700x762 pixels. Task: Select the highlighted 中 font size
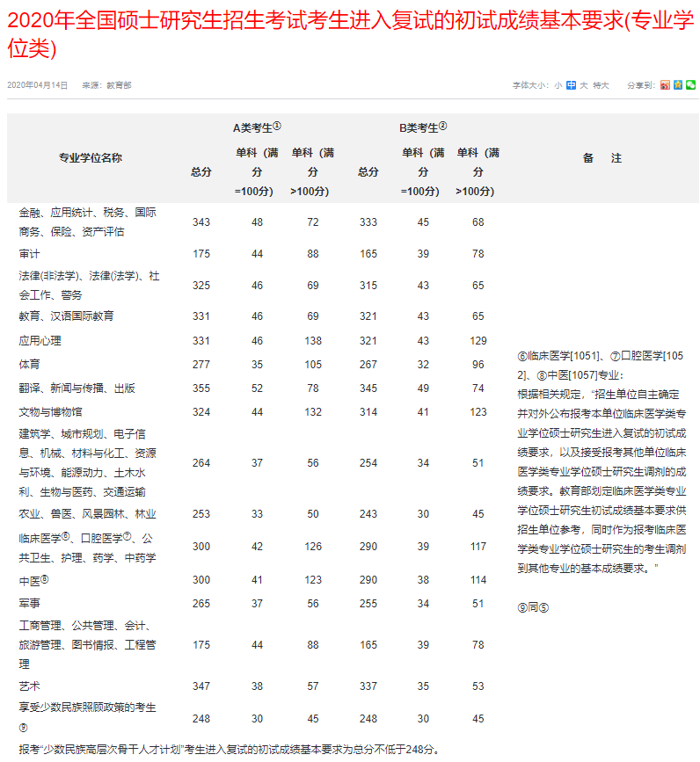pos(571,85)
